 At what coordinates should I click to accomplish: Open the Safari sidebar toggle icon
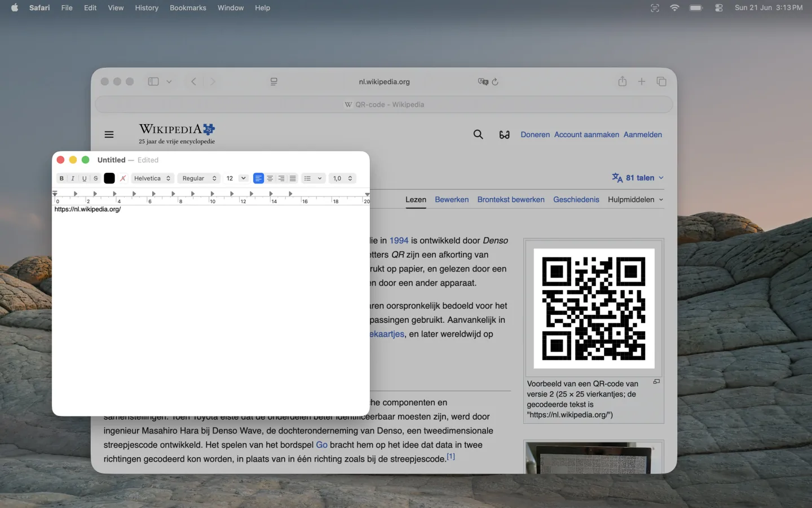click(153, 81)
